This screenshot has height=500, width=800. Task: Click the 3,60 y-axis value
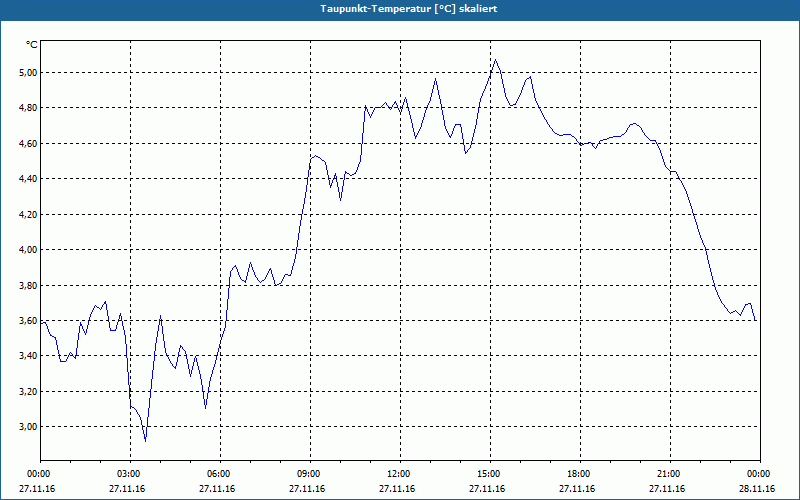(29, 320)
